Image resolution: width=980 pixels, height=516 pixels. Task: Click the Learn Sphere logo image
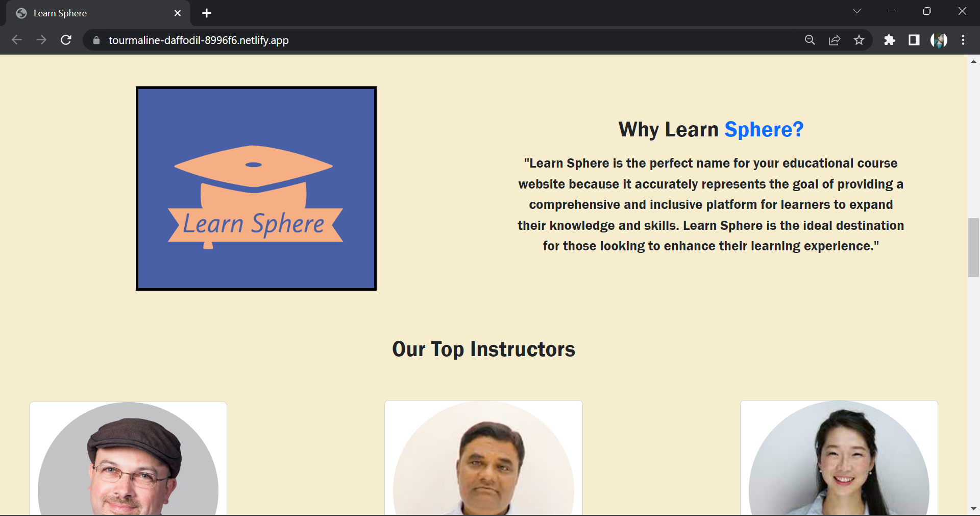click(256, 189)
